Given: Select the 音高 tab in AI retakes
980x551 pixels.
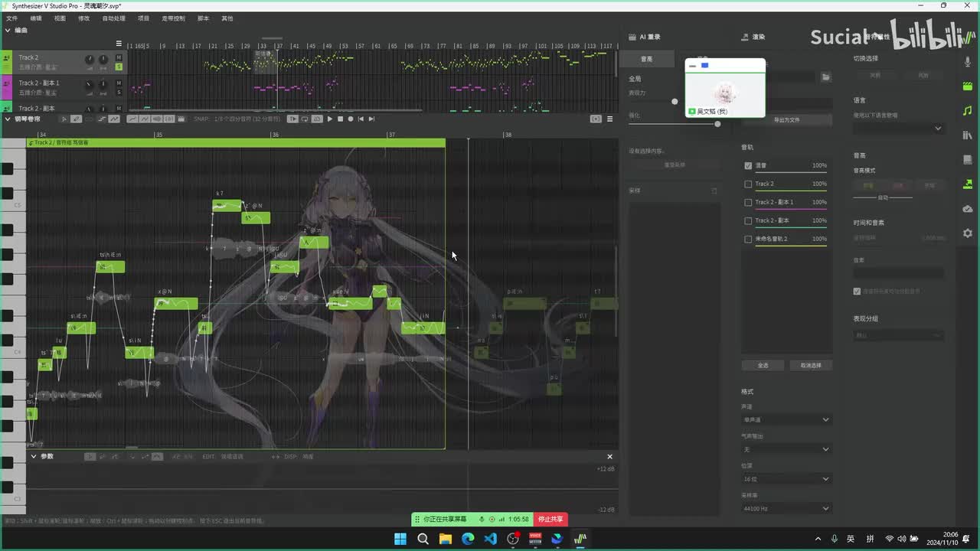Looking at the screenshot, I should pos(647,59).
